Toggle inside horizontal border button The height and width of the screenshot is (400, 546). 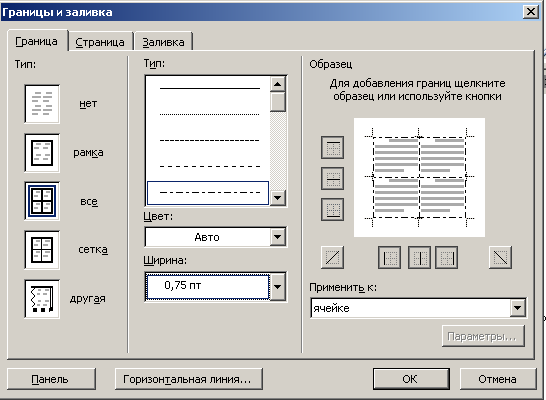coord(333,179)
